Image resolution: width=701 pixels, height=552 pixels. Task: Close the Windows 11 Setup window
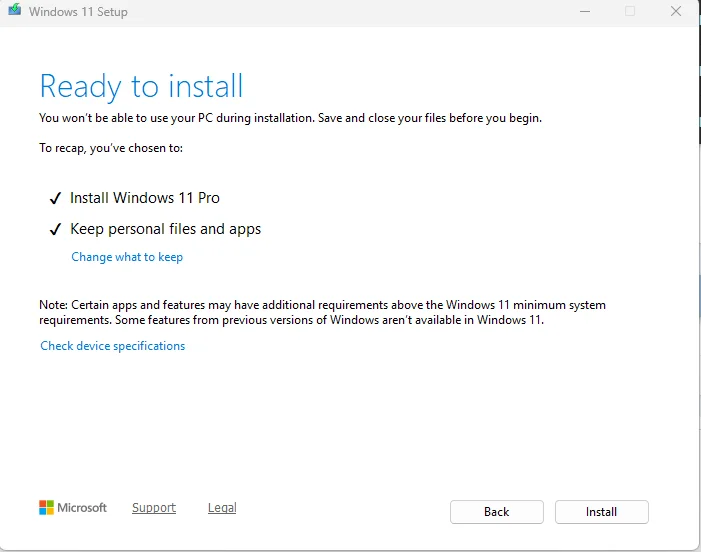676,11
